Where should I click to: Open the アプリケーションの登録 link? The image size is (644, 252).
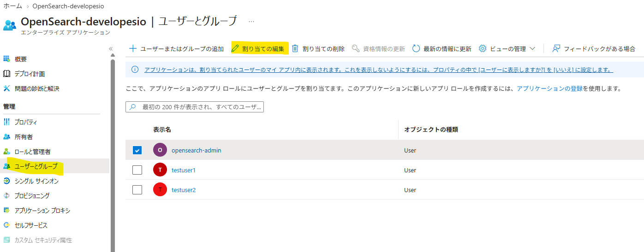click(549, 88)
